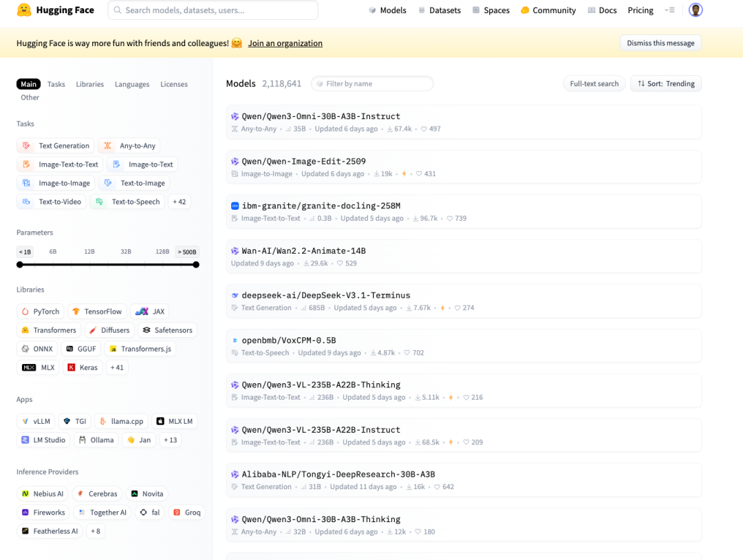Click the Safetensors library icon
This screenshot has width=743, height=560.
pos(147,330)
